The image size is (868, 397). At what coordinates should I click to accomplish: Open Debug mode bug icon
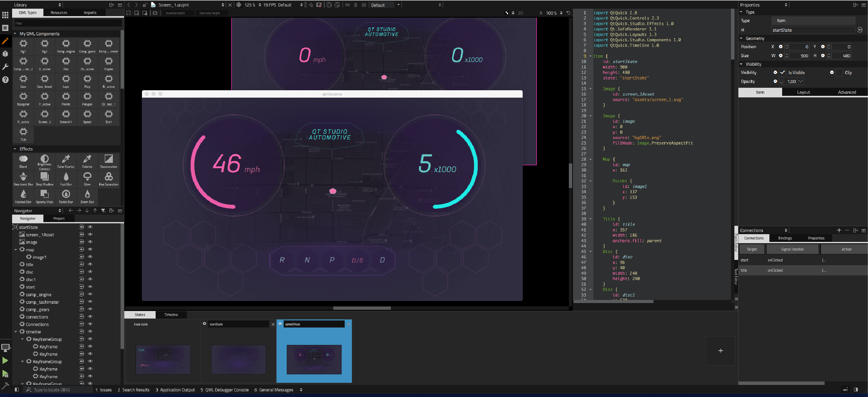pyautogui.click(x=5, y=54)
